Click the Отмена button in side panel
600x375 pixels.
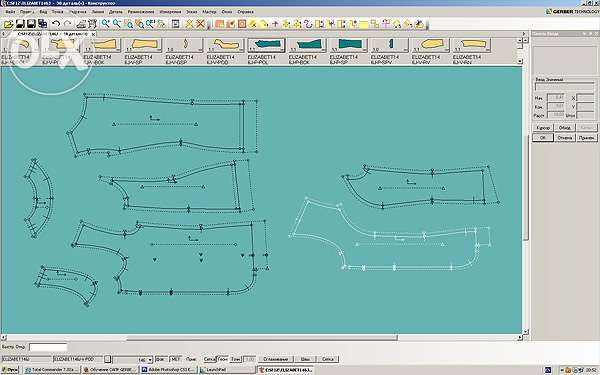565,138
